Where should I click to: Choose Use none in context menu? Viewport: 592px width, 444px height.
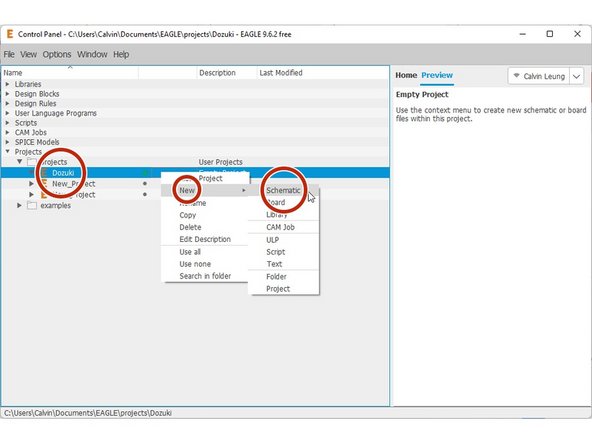(x=205, y=264)
